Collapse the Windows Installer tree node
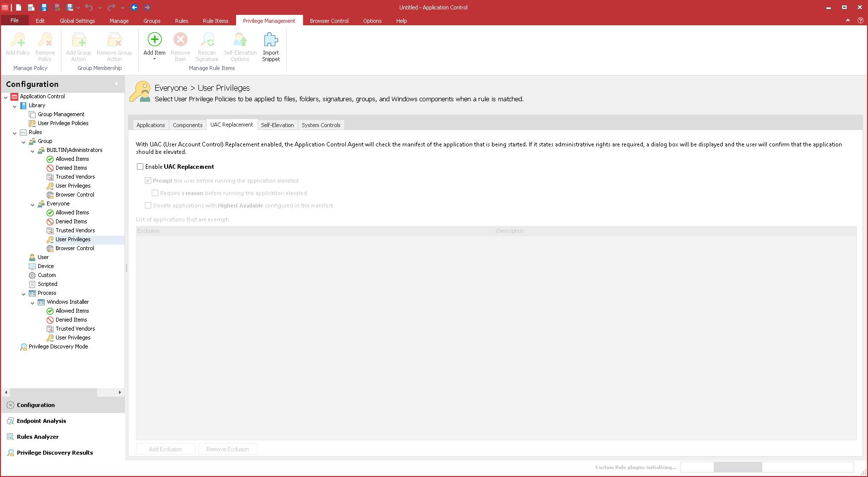Screen dimensions: 868x477 tap(33, 302)
